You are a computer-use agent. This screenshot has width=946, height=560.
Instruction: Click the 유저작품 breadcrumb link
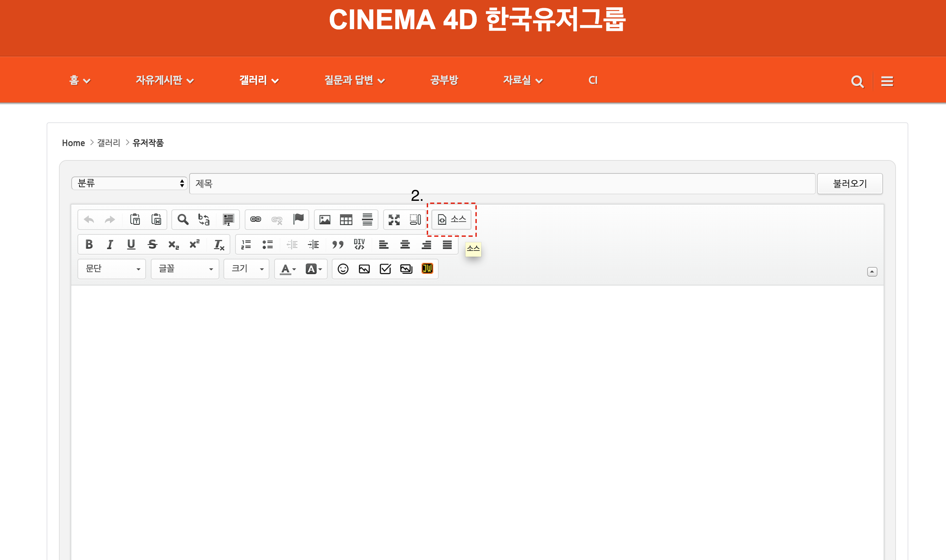(x=148, y=143)
